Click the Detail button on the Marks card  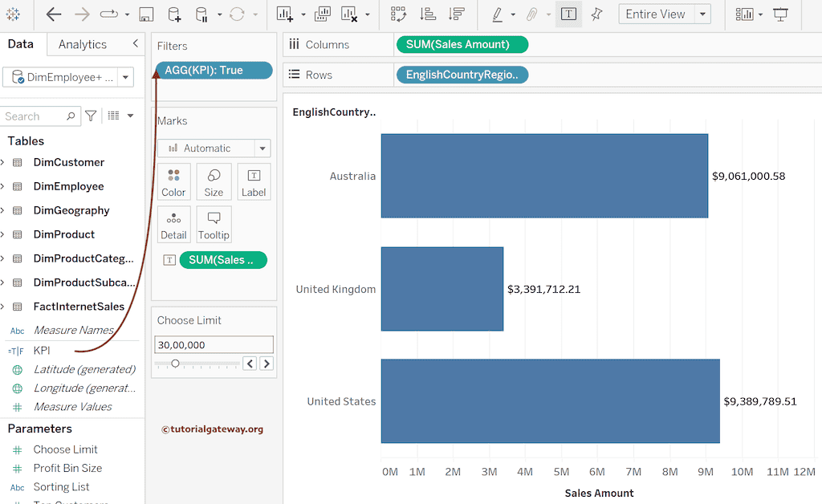pos(173,224)
